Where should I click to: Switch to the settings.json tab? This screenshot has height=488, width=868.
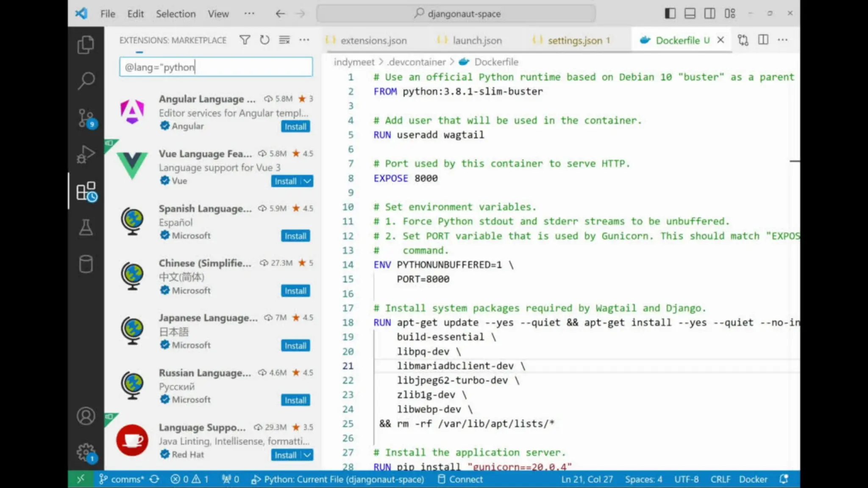pos(578,40)
